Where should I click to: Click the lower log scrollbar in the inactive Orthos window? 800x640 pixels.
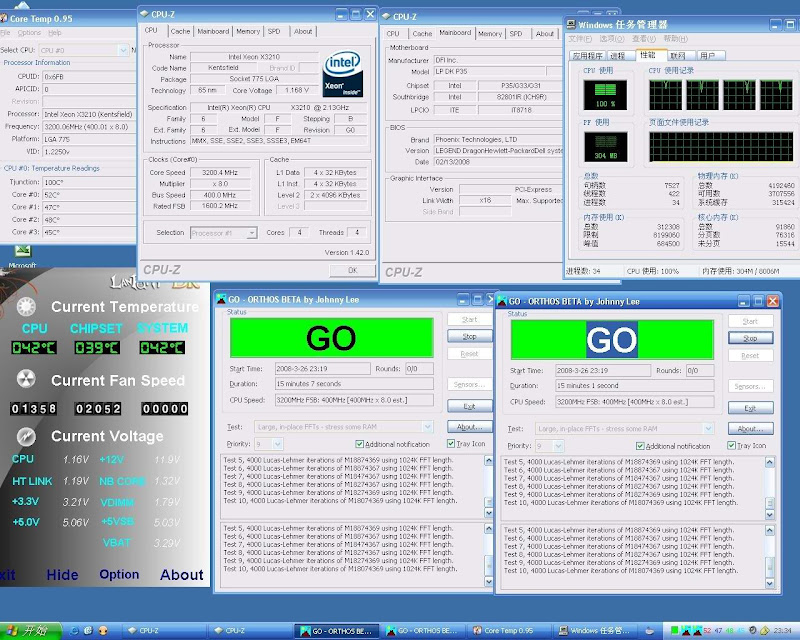(488, 555)
